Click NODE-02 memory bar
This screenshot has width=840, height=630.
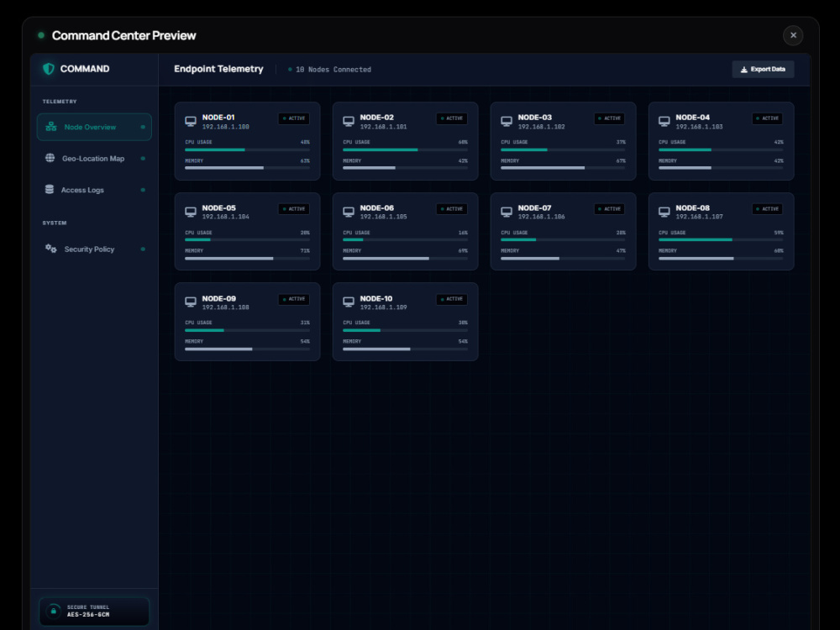tap(405, 168)
